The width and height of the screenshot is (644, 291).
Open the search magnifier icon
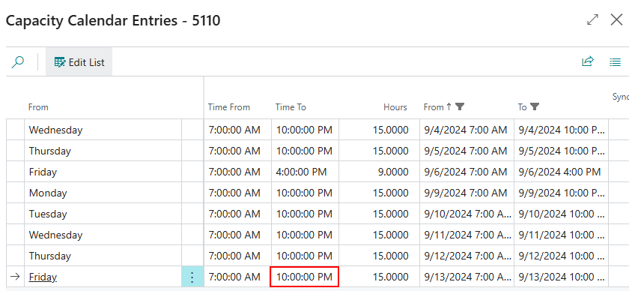coord(18,62)
